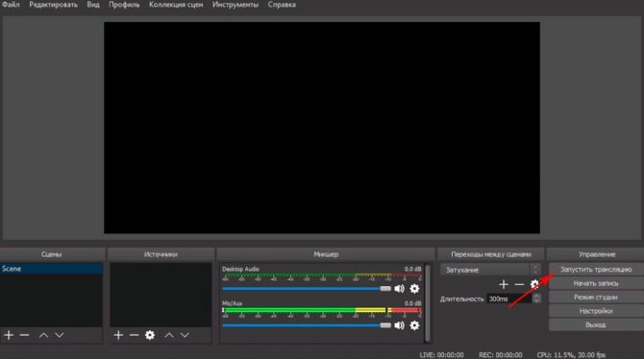Image resolution: width=644 pixels, height=359 pixels.
Task: Toggle Режим студии mode
Action: [x=596, y=297]
